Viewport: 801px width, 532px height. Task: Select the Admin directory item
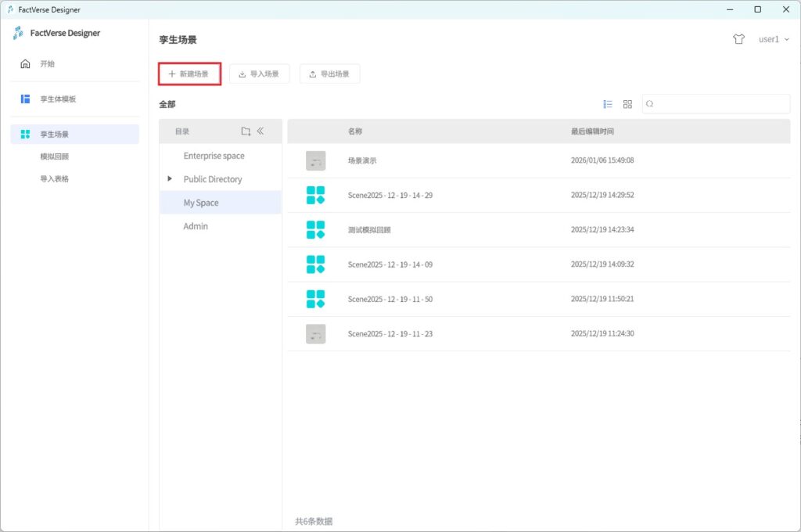coord(196,226)
